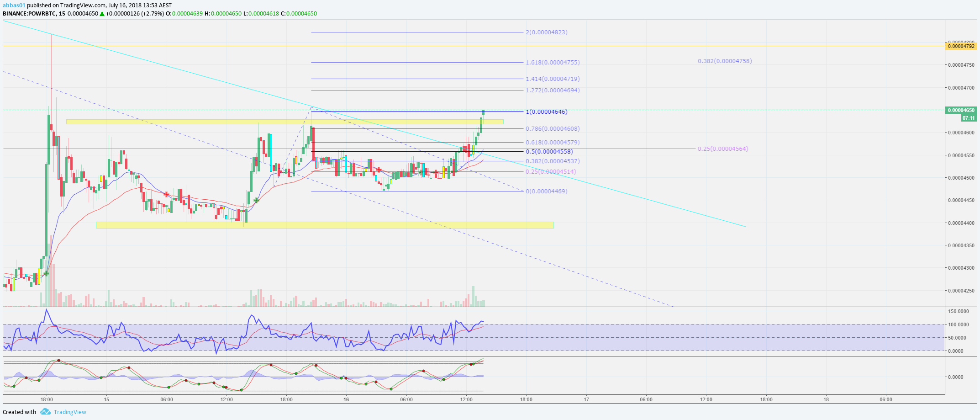Image resolution: width=980 pixels, height=420 pixels.
Task: Click Fib label 0.382(0.00004537)
Action: point(553,161)
